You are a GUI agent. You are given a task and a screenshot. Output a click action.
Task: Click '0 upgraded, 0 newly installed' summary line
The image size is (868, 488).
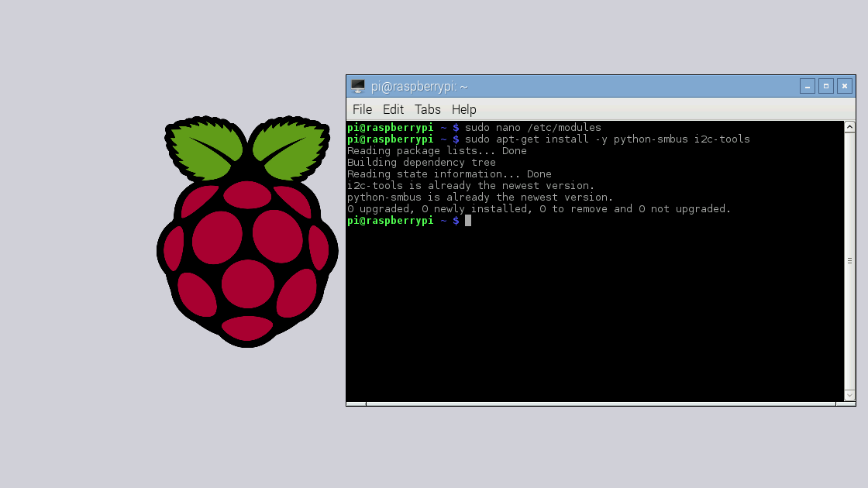tap(539, 209)
